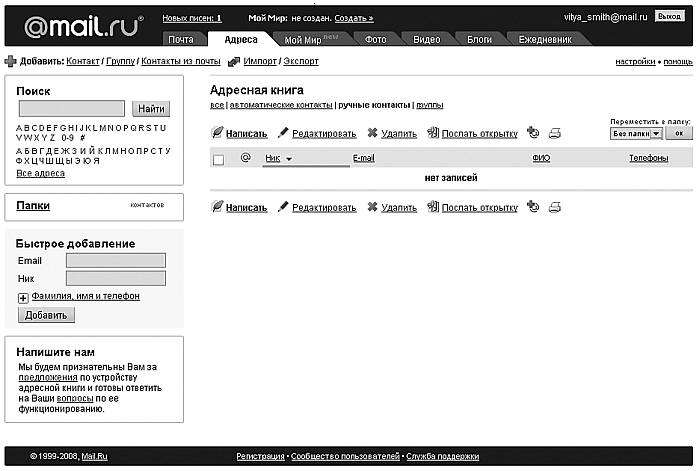Click the printer icon in top toolbar
Screen dimensions: 700x471
point(554,133)
